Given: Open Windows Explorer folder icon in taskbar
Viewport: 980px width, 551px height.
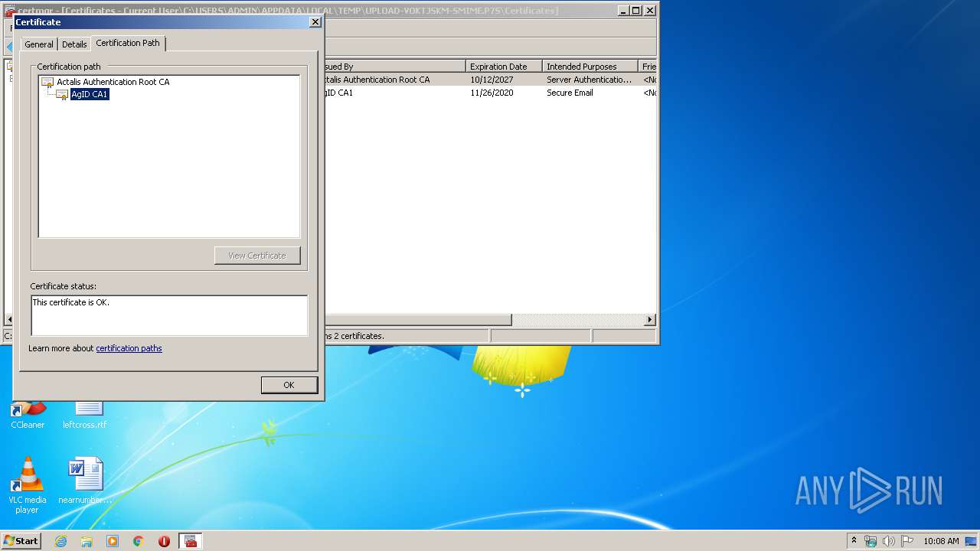Looking at the screenshot, I should click(87, 541).
